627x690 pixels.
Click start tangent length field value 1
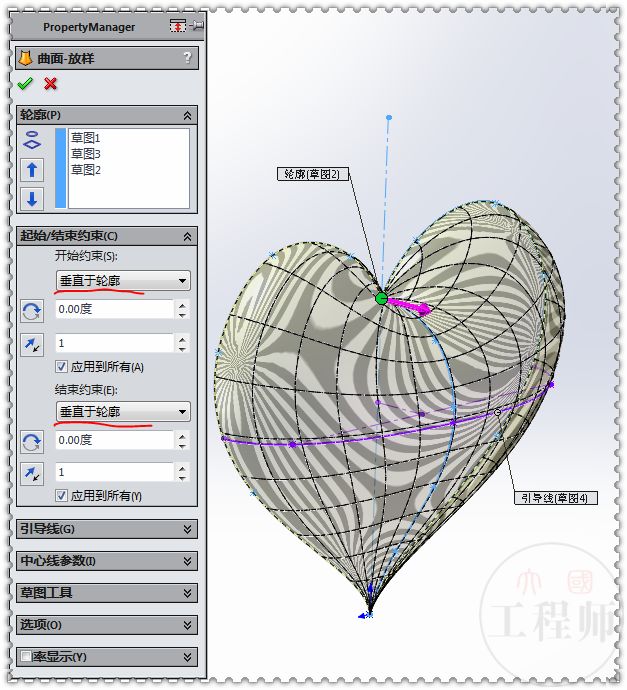pyautogui.click(x=115, y=343)
